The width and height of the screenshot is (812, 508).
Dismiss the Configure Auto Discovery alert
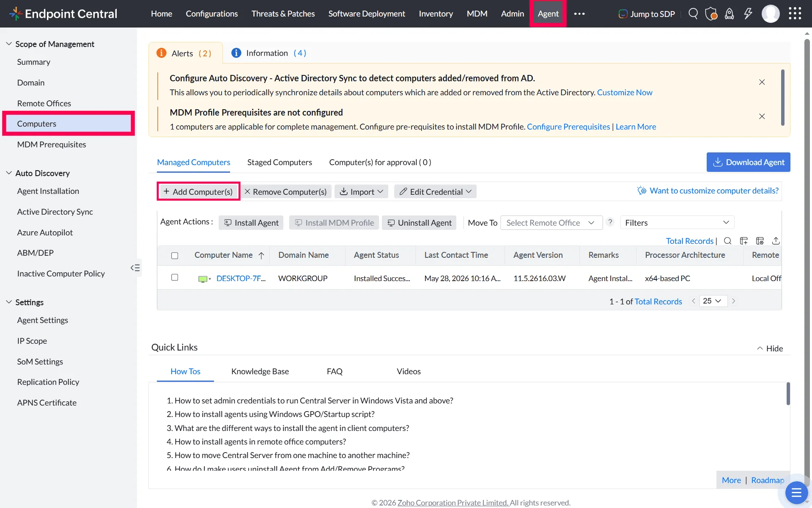point(762,82)
